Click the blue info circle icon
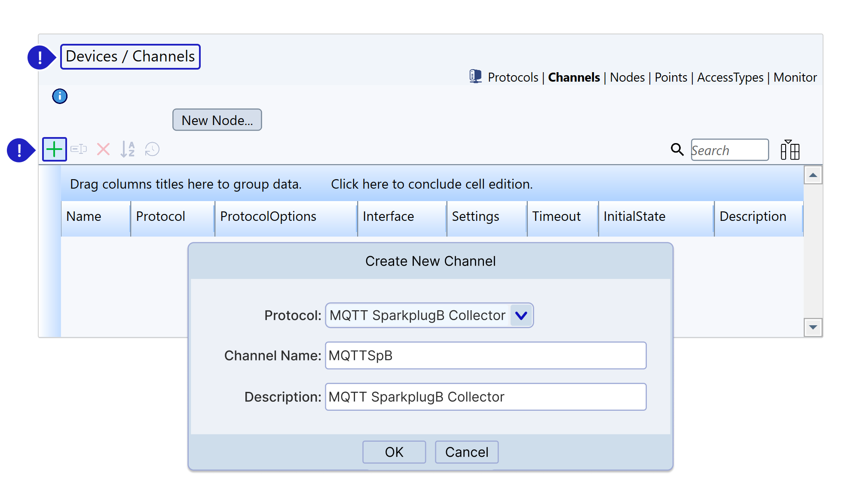The width and height of the screenshot is (857, 504). coord(60,96)
